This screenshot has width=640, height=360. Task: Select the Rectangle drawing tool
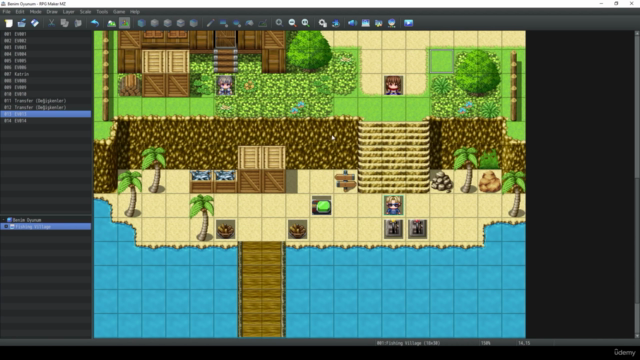[x=224, y=23]
